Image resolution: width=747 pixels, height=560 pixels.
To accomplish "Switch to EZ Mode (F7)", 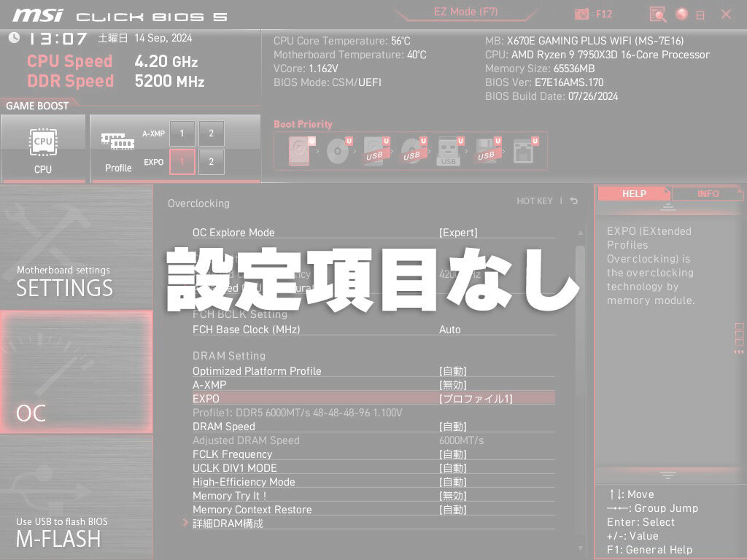I will point(465,12).
